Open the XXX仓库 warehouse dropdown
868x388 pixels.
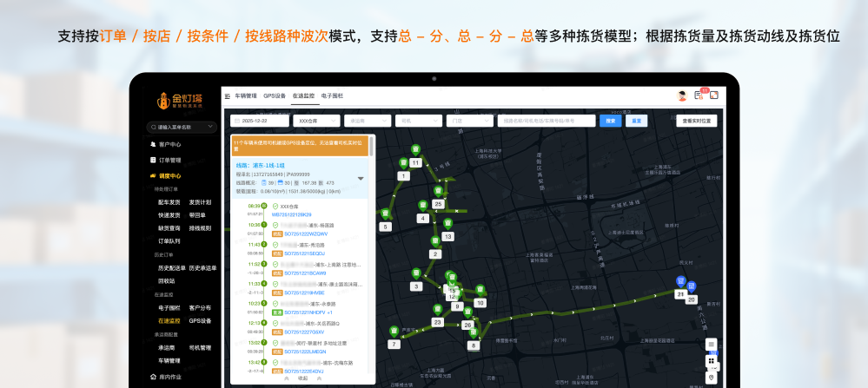(x=315, y=121)
